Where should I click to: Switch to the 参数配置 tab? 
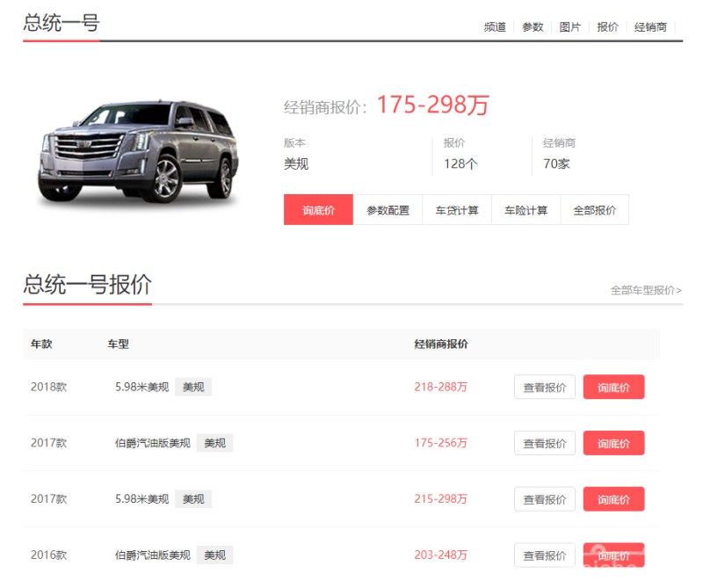[x=388, y=210]
